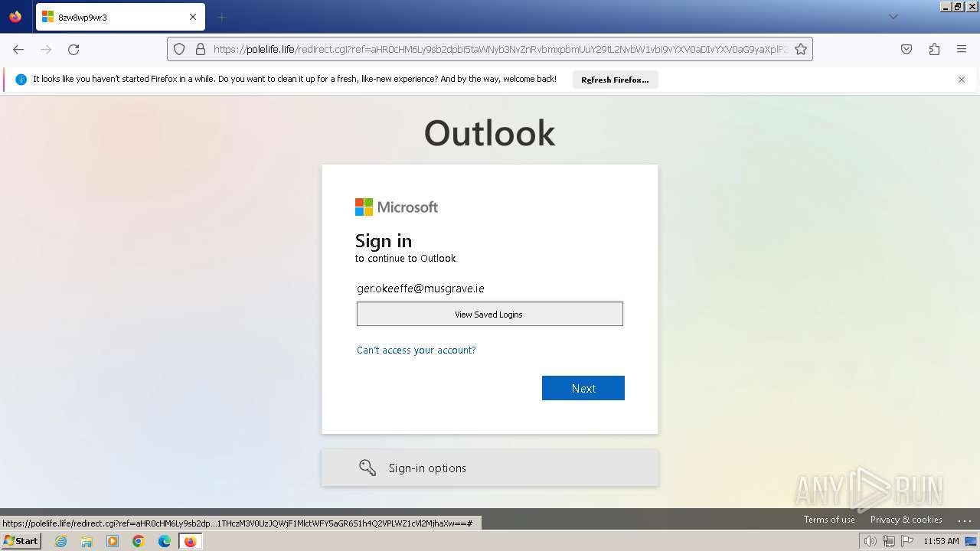Click the network tray icon
Viewport: 980px width, 551px height.
[x=889, y=541]
